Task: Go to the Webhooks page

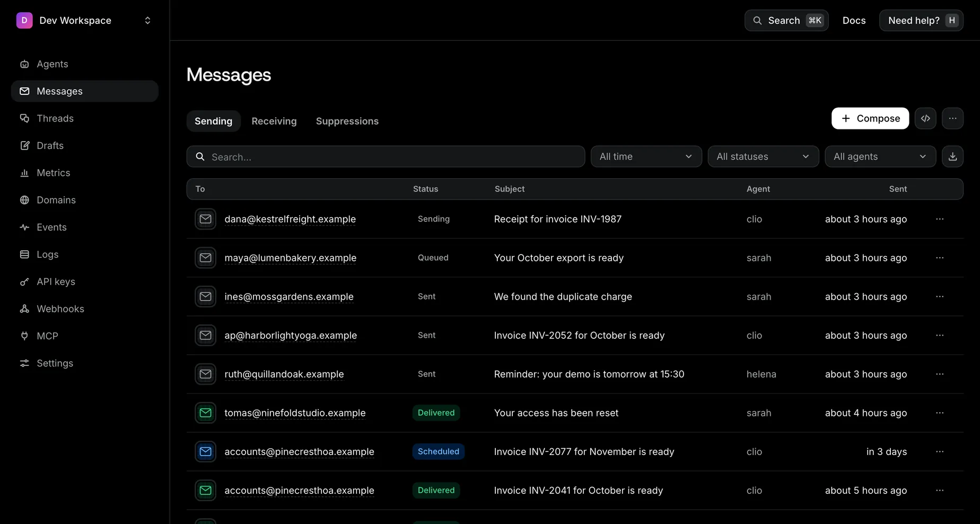Action: [84, 309]
